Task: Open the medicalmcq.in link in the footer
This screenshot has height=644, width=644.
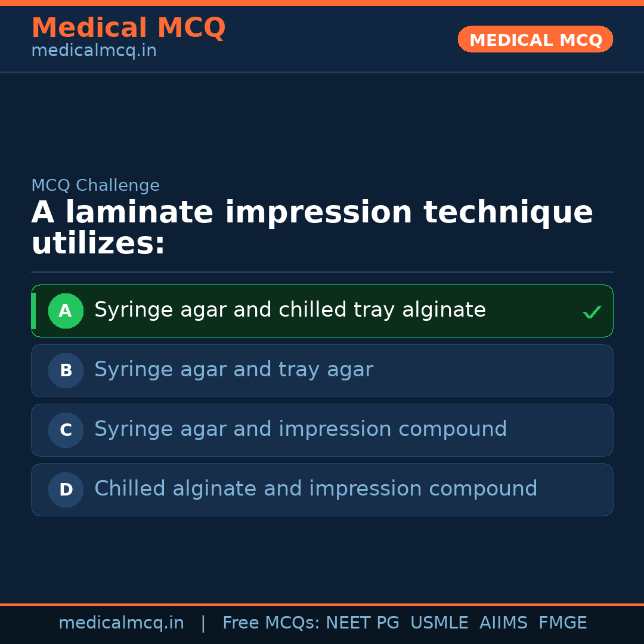Action: (121, 623)
